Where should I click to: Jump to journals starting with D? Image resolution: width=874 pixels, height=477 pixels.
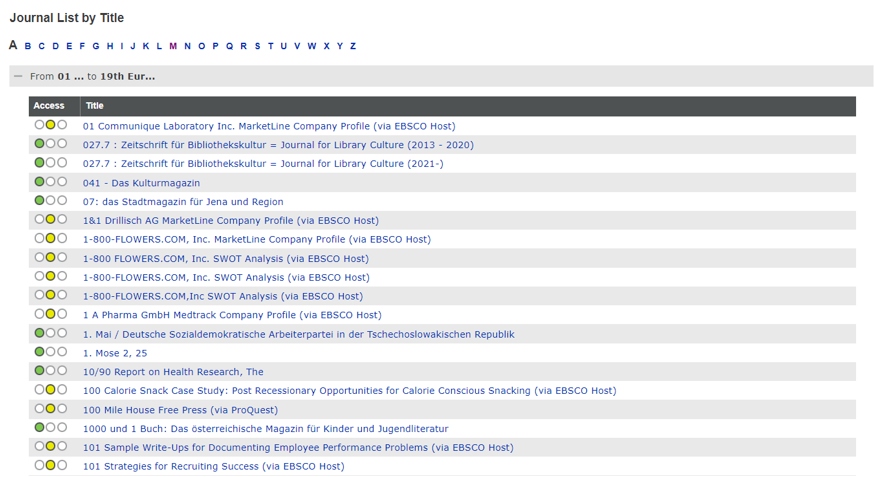(x=55, y=46)
